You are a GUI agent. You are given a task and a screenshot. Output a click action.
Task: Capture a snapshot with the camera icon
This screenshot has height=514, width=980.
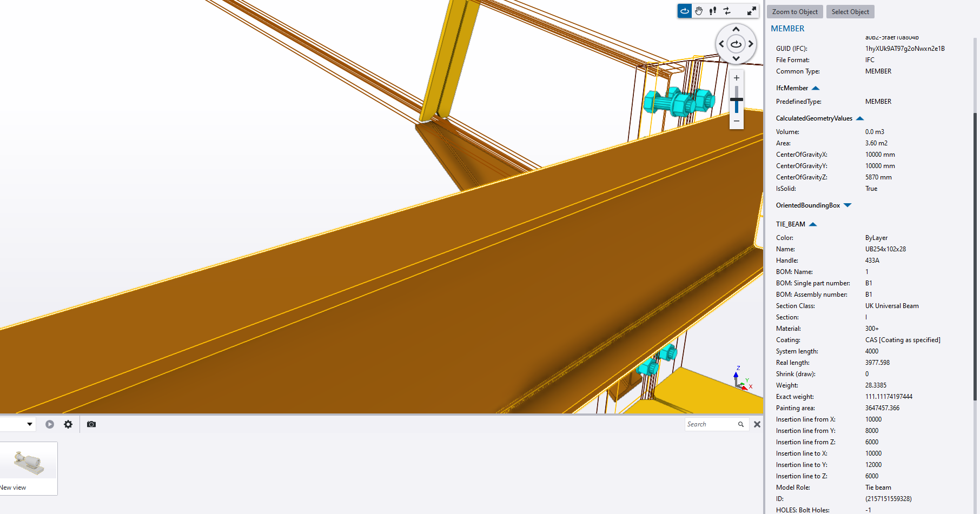pos(91,424)
